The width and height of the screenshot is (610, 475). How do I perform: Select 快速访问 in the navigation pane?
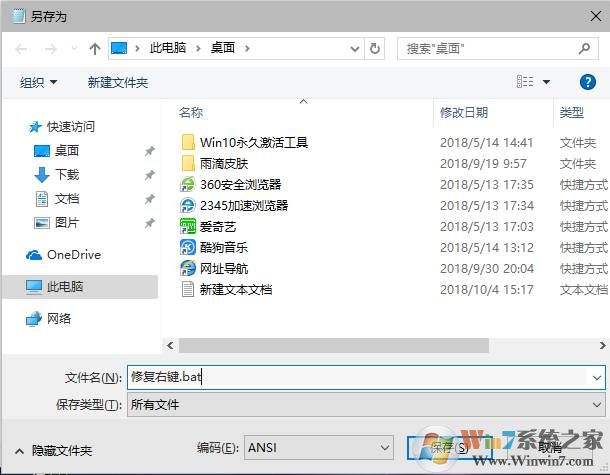pyautogui.click(x=70, y=126)
